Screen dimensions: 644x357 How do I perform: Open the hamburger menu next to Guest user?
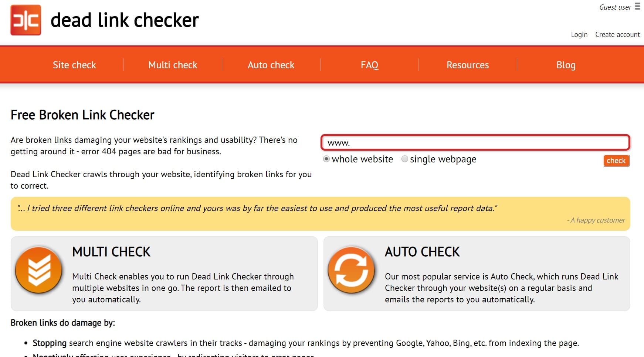coord(637,6)
